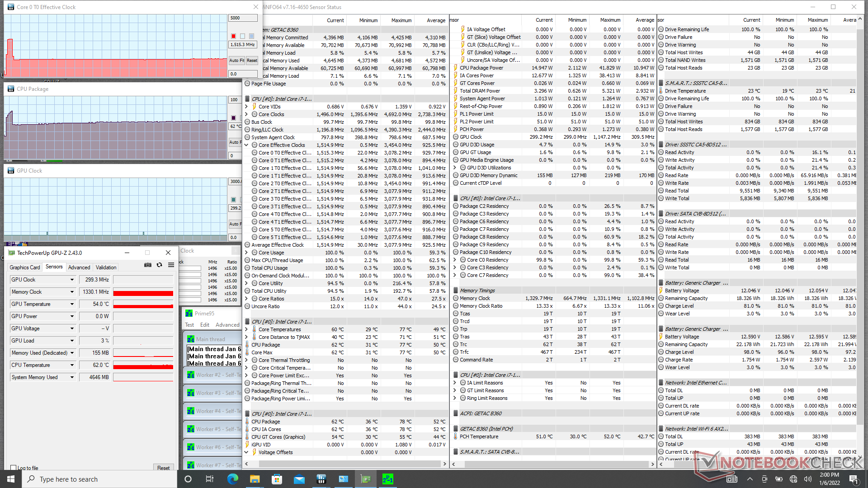Screen dimensions: 868x488
Task: Open Memory Clock sensor dropdown
Action: 72,292
